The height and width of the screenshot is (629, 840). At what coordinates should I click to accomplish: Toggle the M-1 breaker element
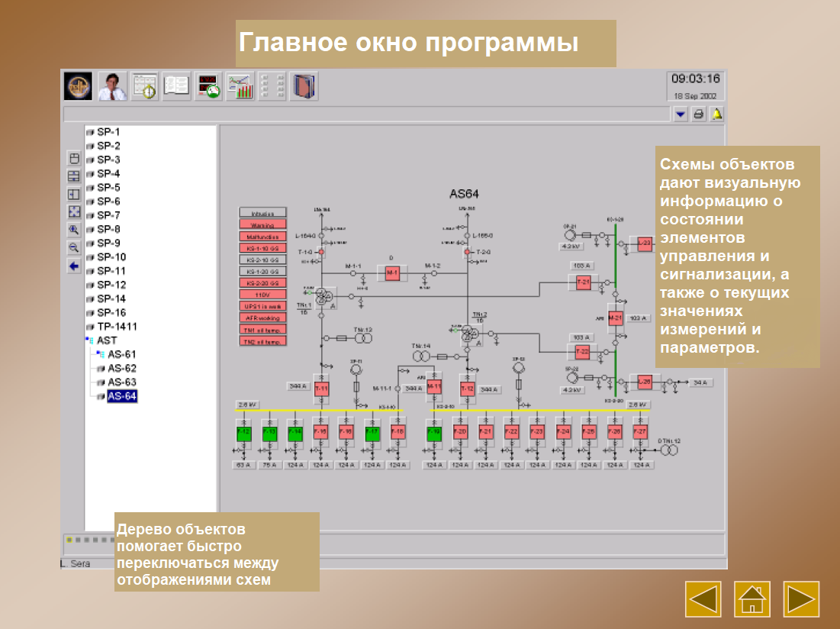coord(392,273)
